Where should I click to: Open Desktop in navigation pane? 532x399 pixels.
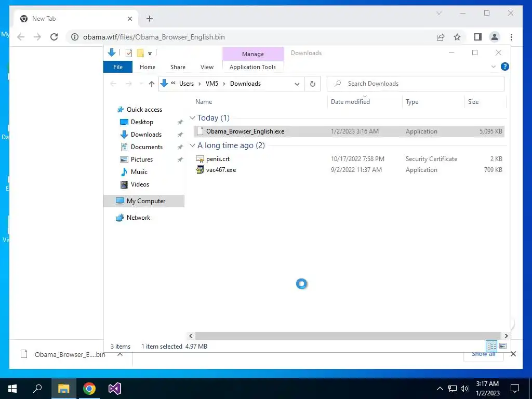tap(142, 122)
